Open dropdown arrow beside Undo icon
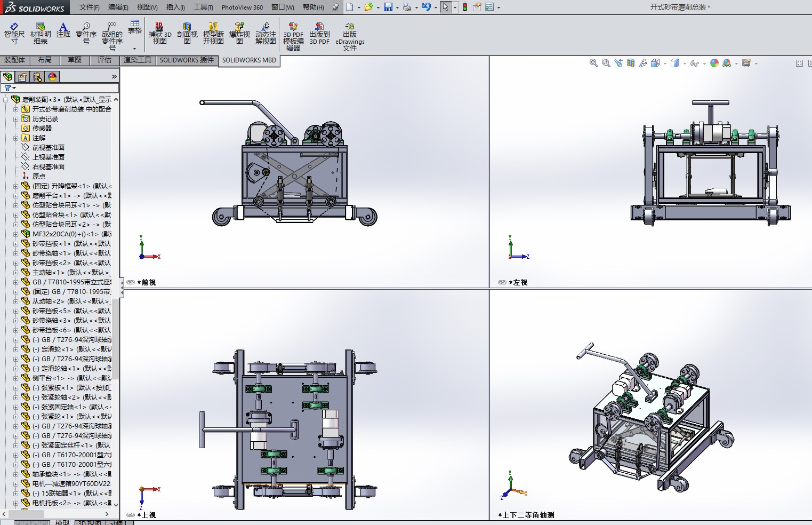 pos(435,7)
